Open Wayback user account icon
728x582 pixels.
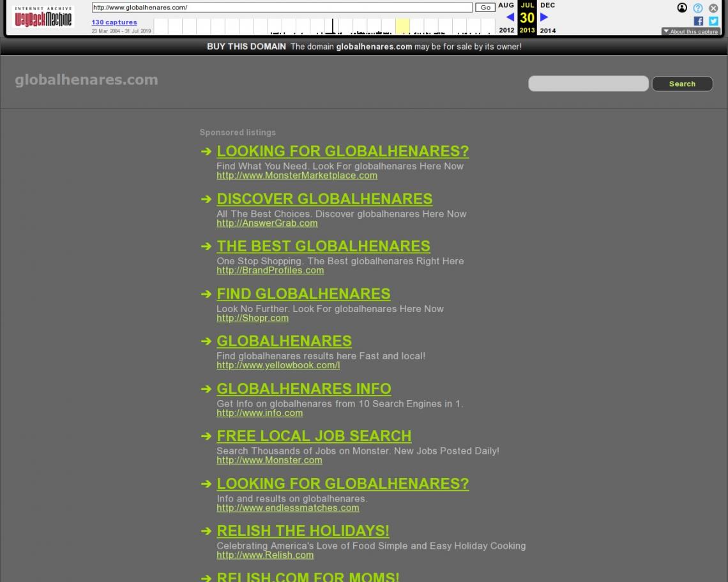pos(682,8)
